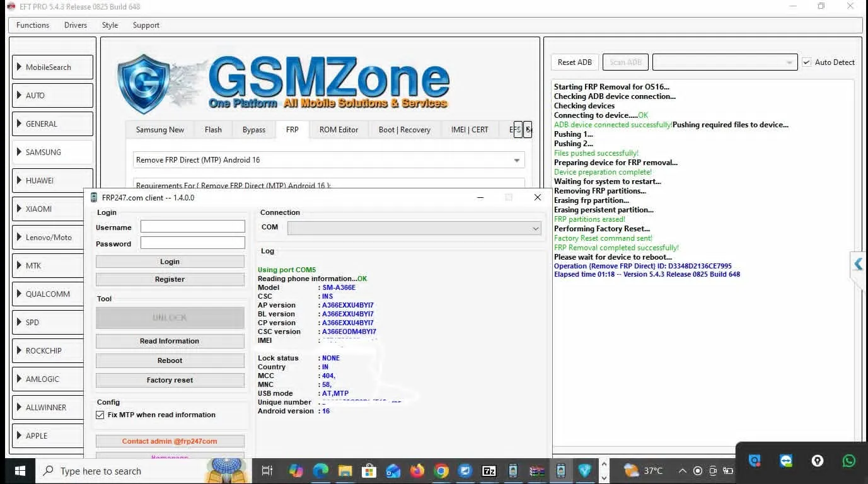Screen dimensions: 868x484
Task: Open File Explorer from the taskbar
Action: pyautogui.click(x=345, y=471)
